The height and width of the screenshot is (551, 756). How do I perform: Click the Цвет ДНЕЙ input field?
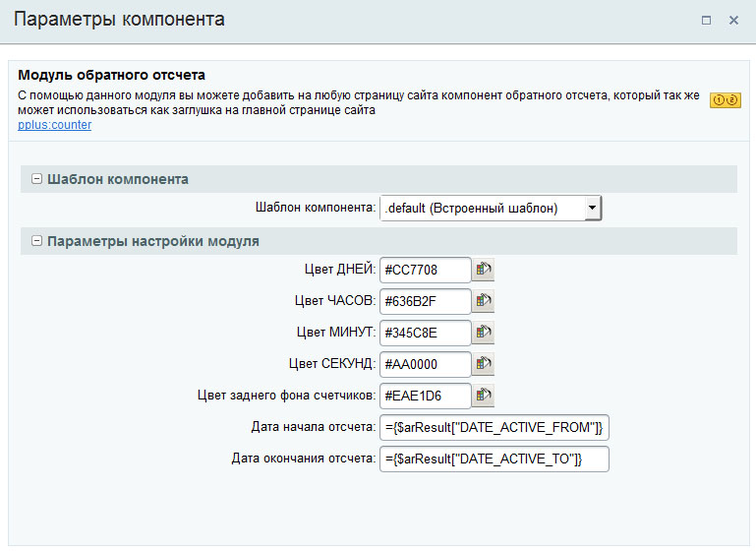pyautogui.click(x=425, y=270)
